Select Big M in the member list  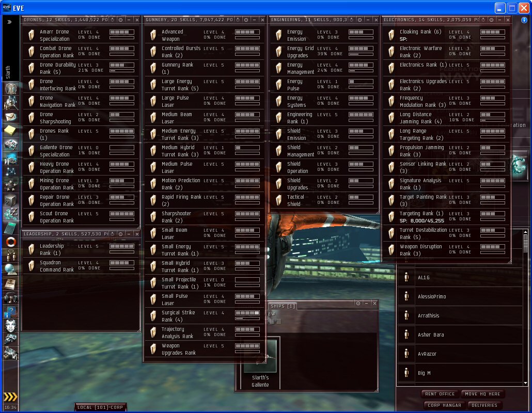[459, 373]
